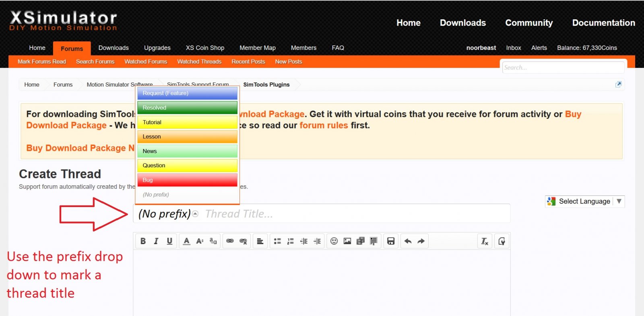Click the insert image icon
The image size is (644, 316).
(347, 241)
